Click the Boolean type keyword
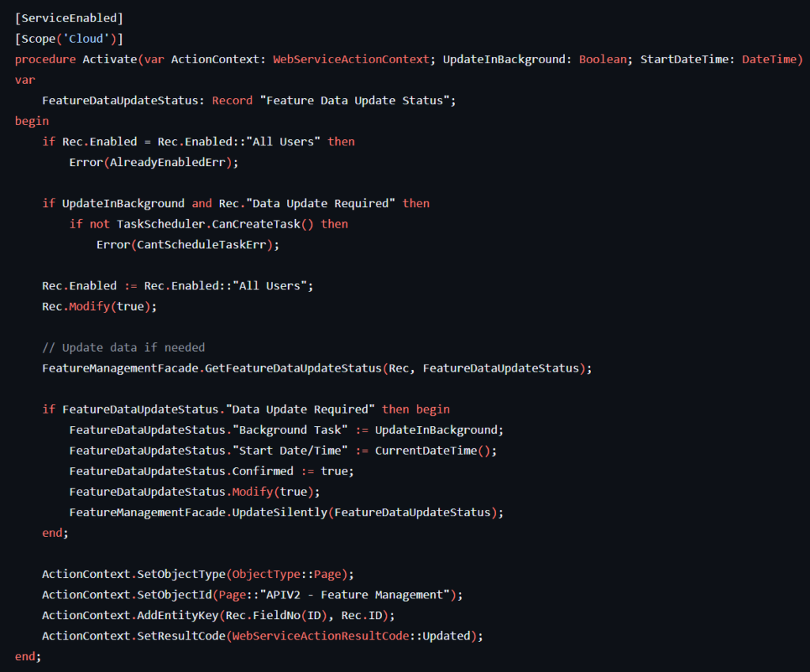The height and width of the screenshot is (672, 810). [606, 59]
